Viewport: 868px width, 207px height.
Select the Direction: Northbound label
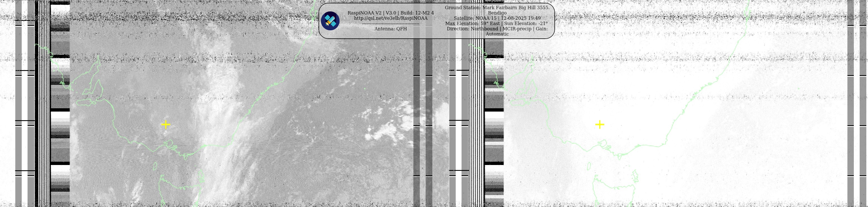click(472, 29)
